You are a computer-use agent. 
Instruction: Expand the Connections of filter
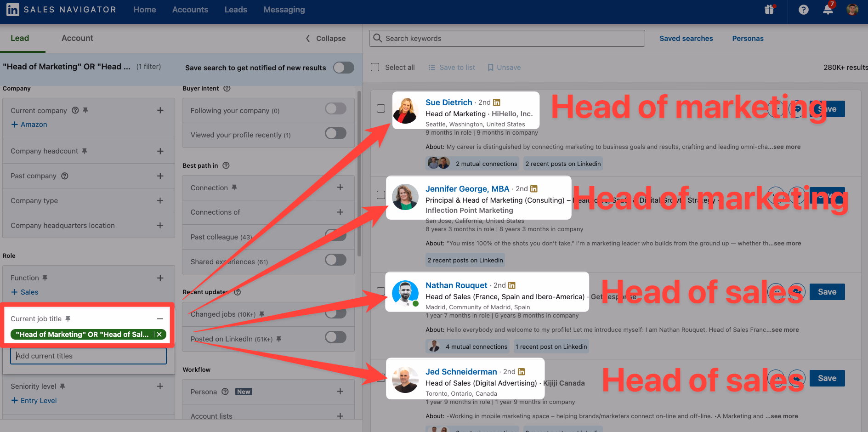tap(340, 212)
